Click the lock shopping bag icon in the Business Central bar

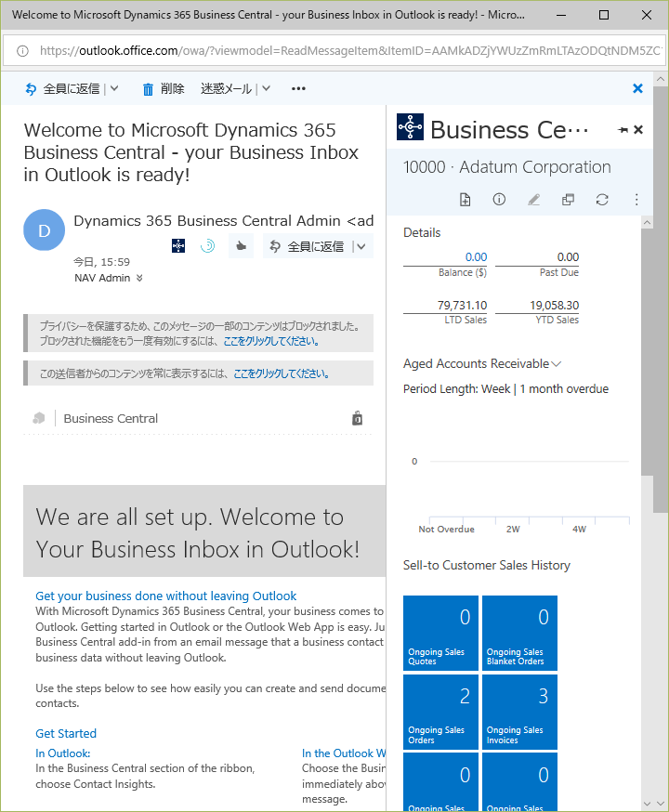358,418
